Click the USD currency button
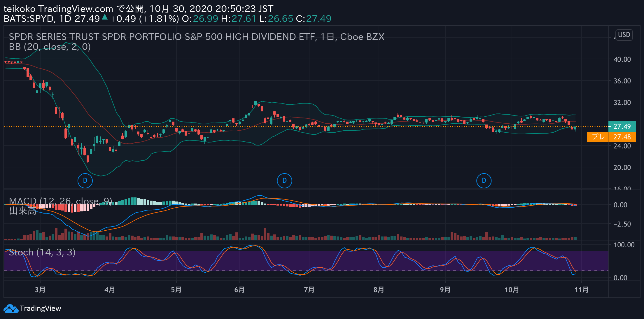Image resolution: width=644 pixels, height=319 pixels. [624, 35]
